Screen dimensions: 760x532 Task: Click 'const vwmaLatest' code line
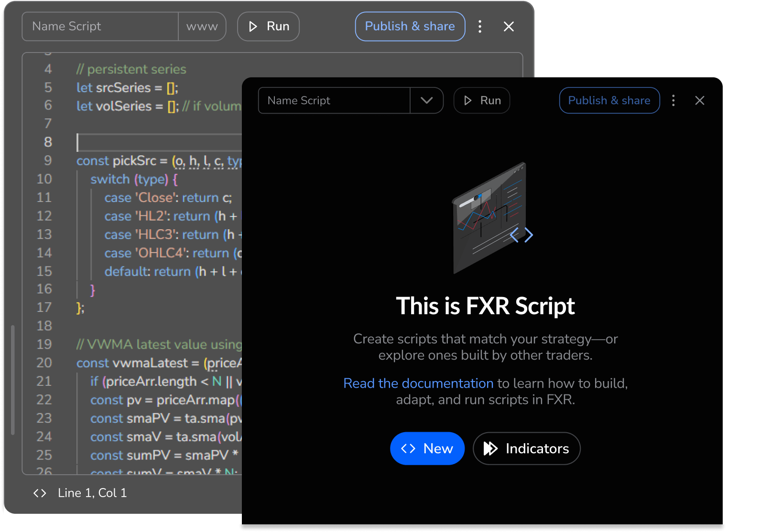coord(159,363)
